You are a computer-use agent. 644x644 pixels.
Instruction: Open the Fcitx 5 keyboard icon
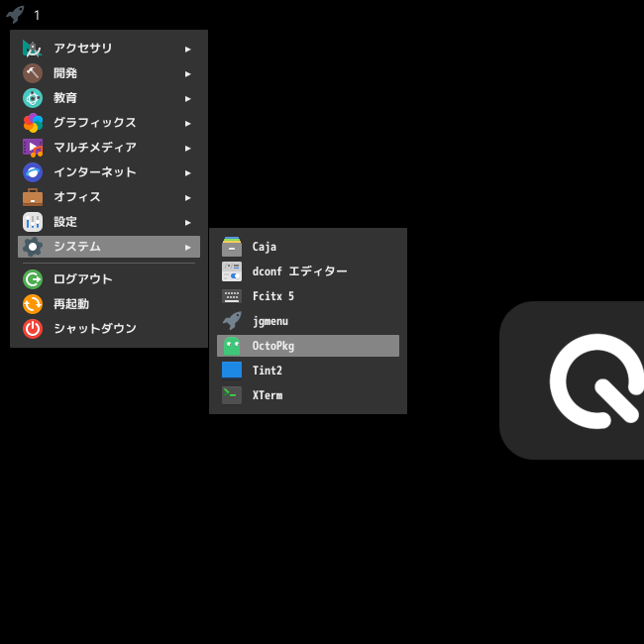(x=232, y=296)
